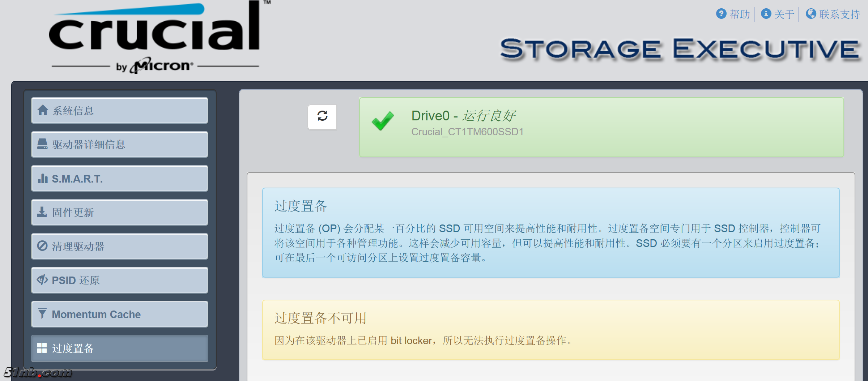The width and height of the screenshot is (868, 381).
Task: Select the Drive0 运行良好 status panel
Action: (601, 127)
